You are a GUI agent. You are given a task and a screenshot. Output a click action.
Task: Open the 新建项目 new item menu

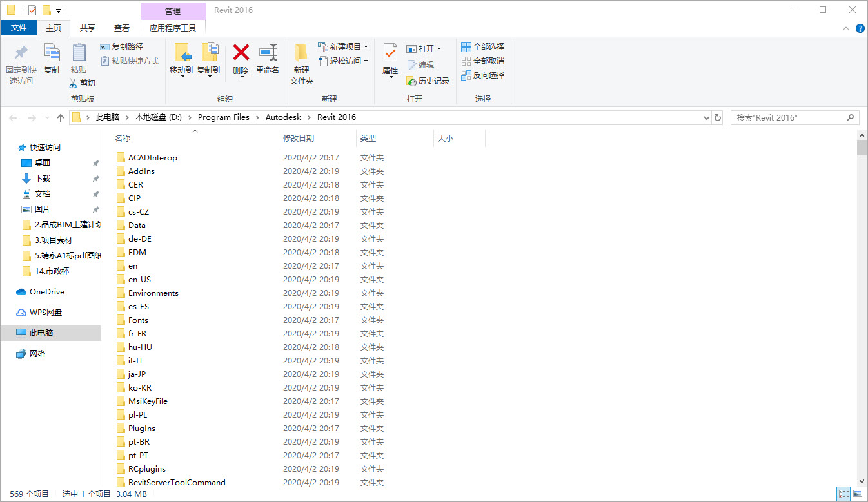[343, 47]
